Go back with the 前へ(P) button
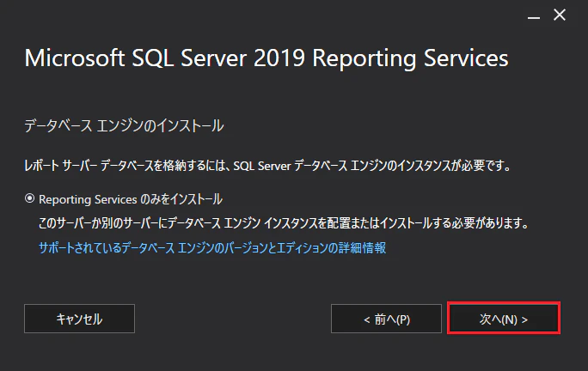This screenshot has width=588, height=371. (386, 319)
